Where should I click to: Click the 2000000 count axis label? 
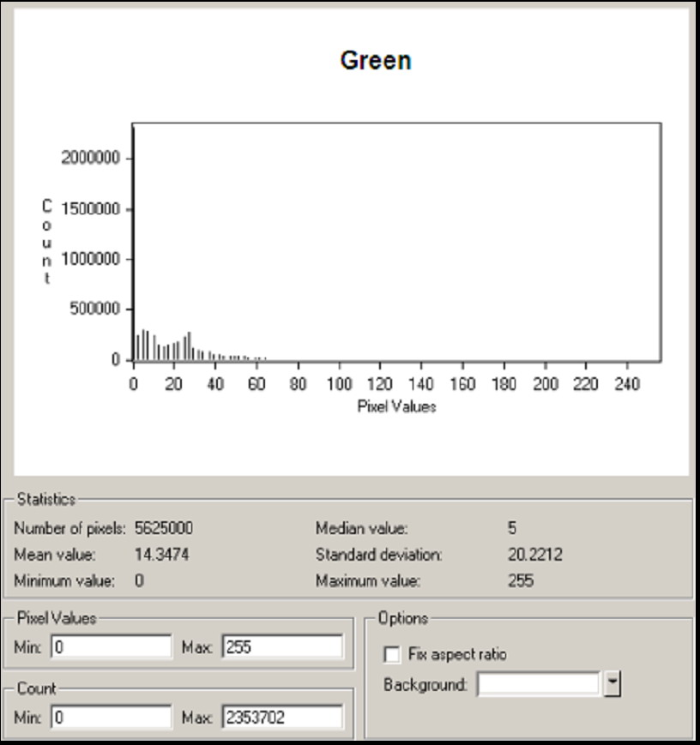(90, 158)
